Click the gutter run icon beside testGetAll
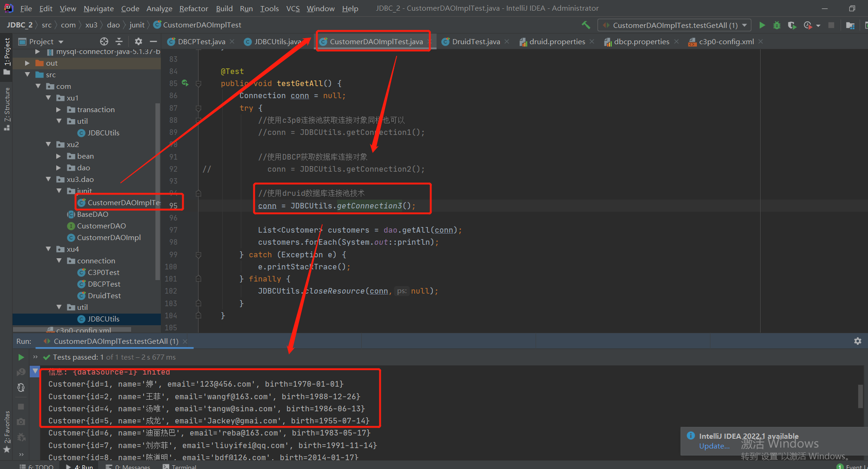Screen dimensions: 868x469 (185, 83)
